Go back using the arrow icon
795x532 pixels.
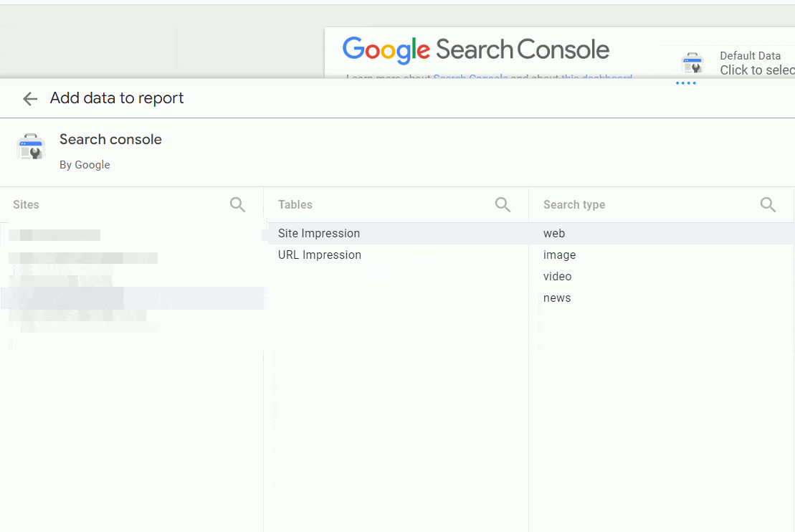[x=30, y=98]
